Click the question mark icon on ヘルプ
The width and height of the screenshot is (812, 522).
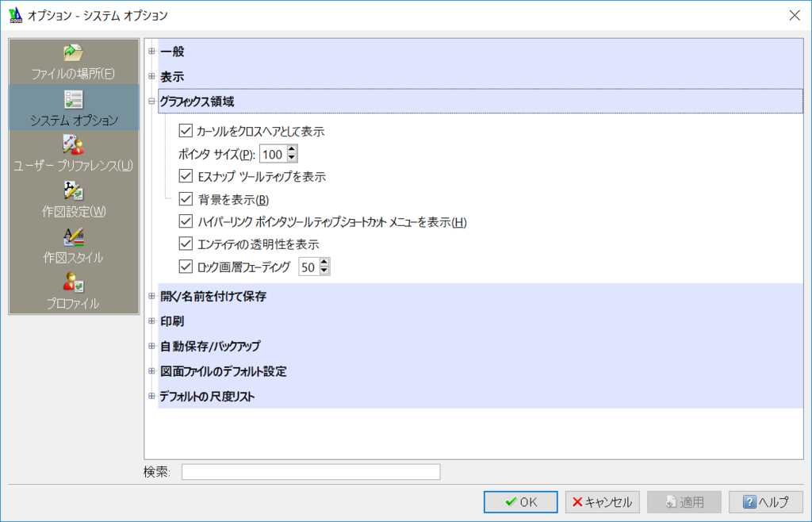tap(749, 502)
